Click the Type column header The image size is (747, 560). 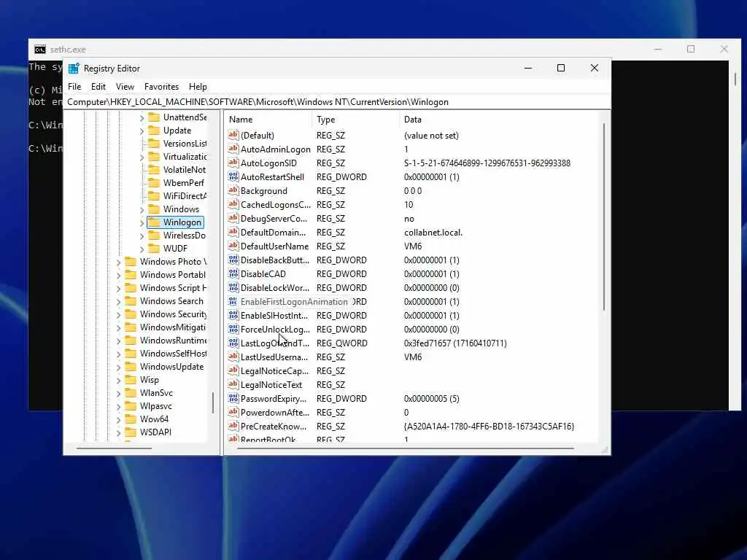coord(355,120)
